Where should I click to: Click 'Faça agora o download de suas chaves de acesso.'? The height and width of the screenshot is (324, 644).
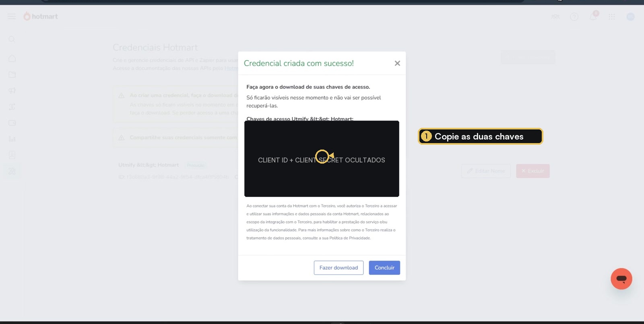click(x=308, y=87)
